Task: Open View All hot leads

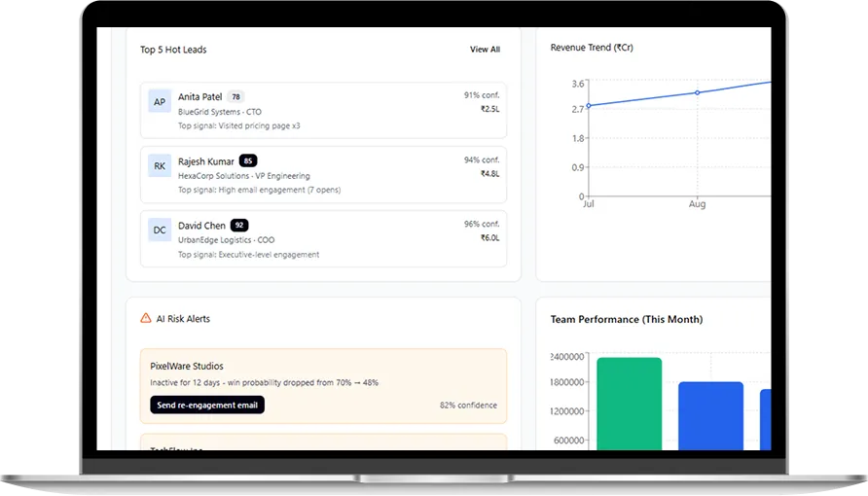Action: coord(485,50)
